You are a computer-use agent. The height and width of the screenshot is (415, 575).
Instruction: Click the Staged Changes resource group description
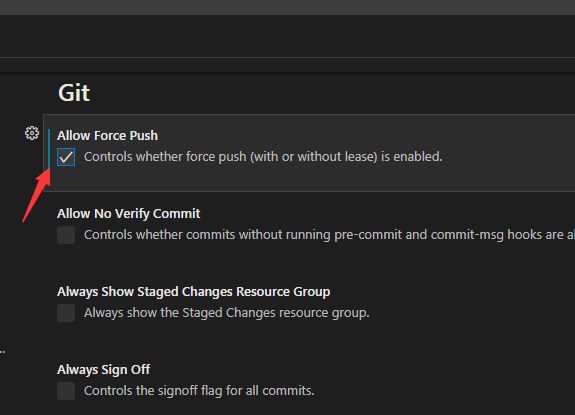coord(227,313)
